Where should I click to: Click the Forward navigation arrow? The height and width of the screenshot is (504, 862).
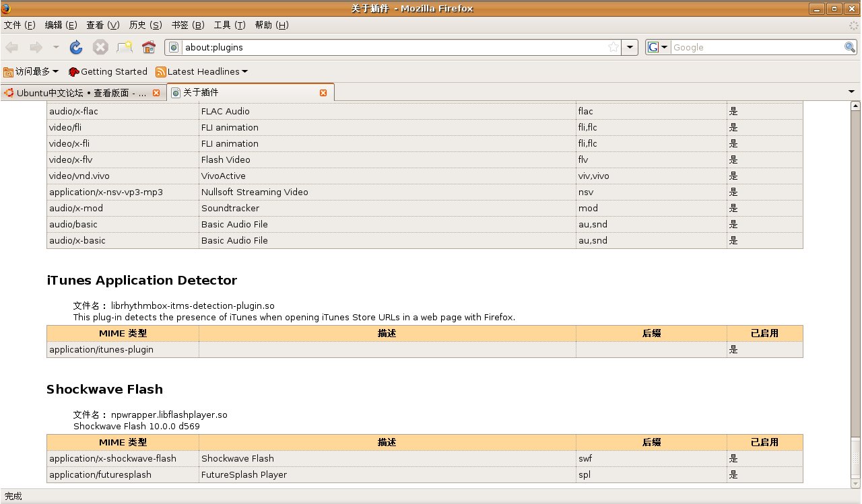(x=36, y=47)
